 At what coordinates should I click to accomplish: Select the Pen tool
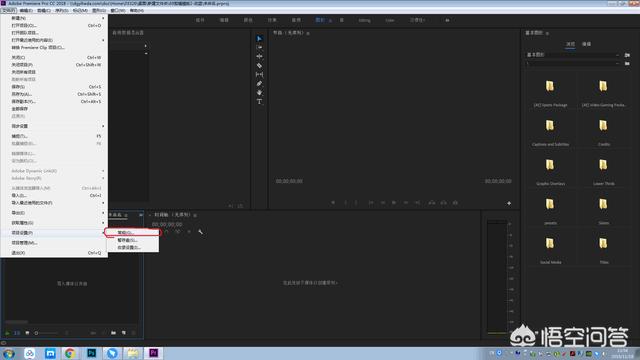pos(259,84)
